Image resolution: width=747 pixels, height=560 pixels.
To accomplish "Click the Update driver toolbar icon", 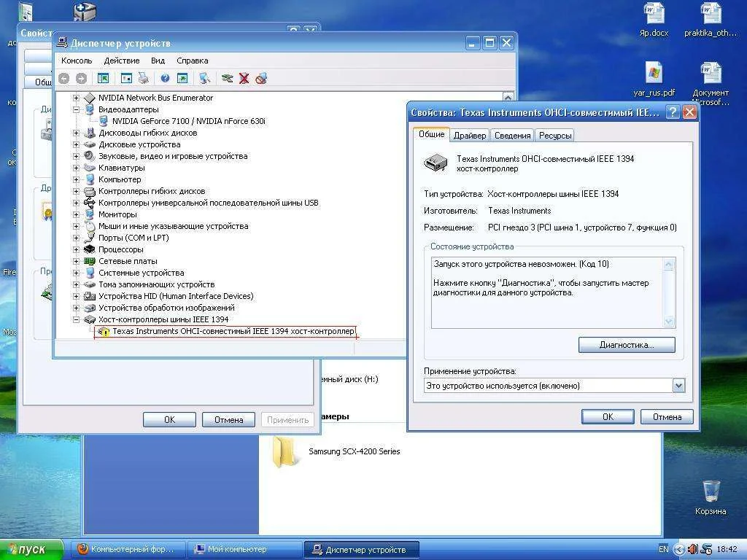I will tap(228, 79).
